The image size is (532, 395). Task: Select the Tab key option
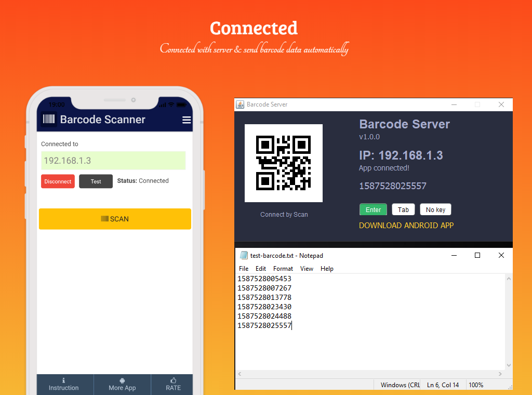coord(403,210)
